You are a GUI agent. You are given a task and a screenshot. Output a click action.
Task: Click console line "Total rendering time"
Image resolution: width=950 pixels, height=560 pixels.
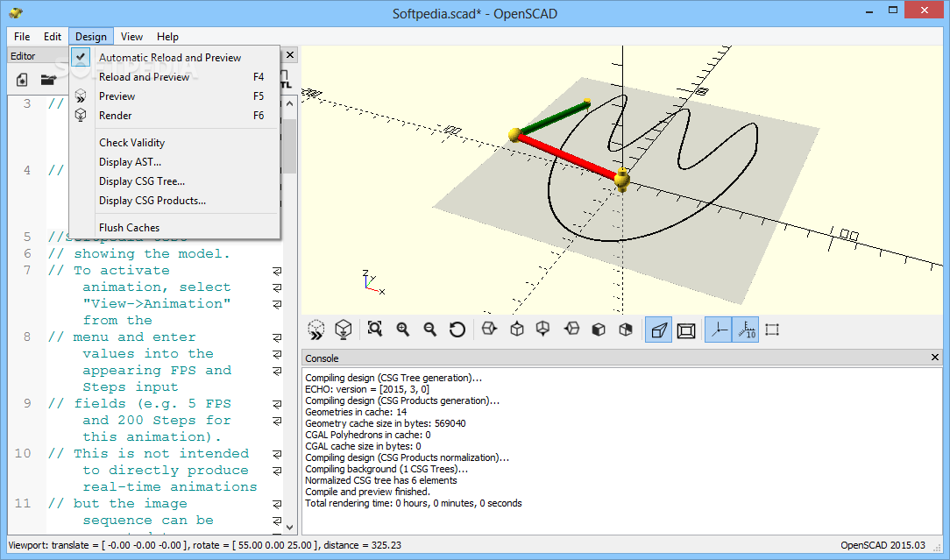point(413,503)
